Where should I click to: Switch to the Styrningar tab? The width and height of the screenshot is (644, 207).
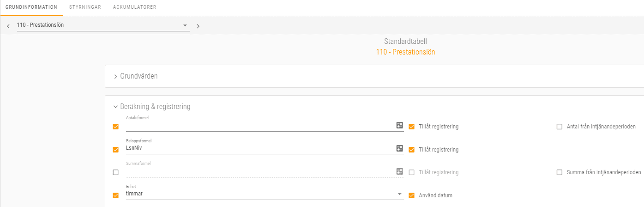coord(85,7)
